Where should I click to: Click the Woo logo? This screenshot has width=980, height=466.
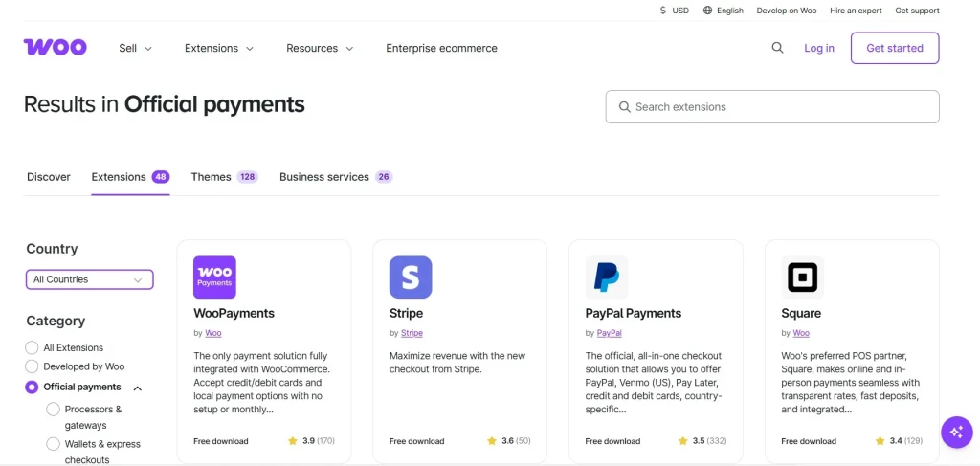[55, 48]
